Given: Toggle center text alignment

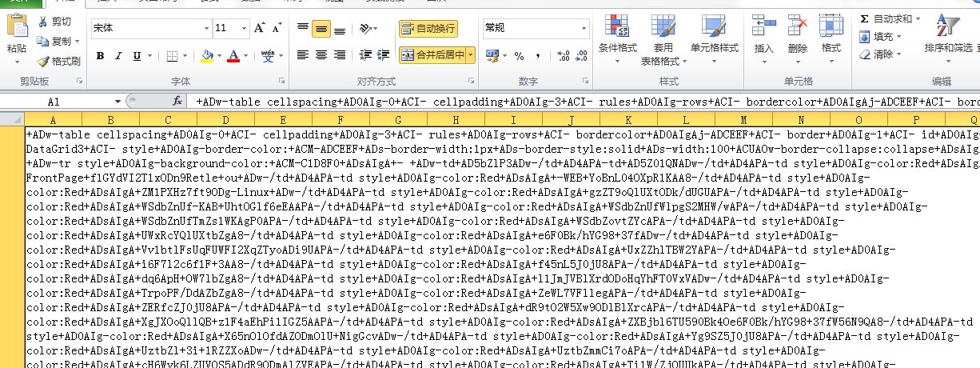Looking at the screenshot, I should tap(321, 55).
